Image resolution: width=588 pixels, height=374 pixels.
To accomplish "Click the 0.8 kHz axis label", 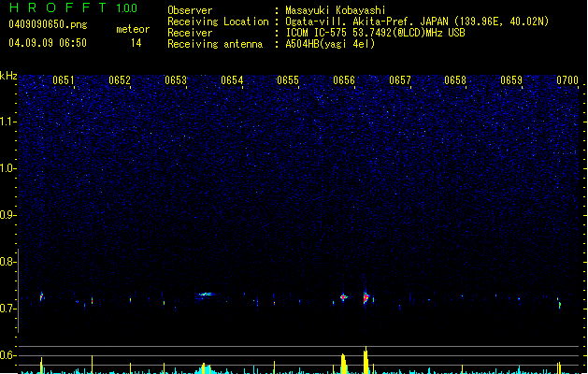I will point(8,262).
